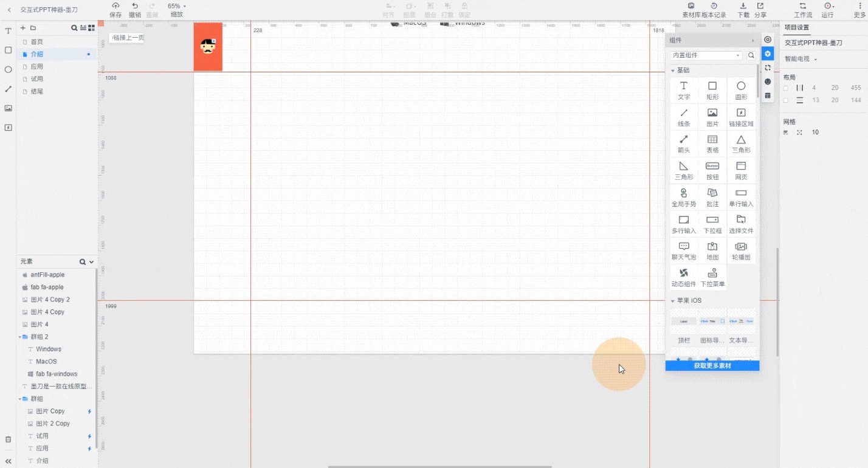This screenshot has width=868, height=468.
Task: Click the lightning link icon beside 图片 Copy
Action: pos(89,411)
